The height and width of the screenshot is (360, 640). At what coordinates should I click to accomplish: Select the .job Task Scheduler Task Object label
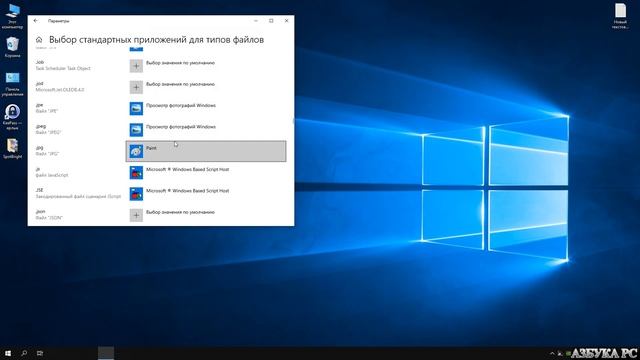pyautogui.click(x=63, y=65)
